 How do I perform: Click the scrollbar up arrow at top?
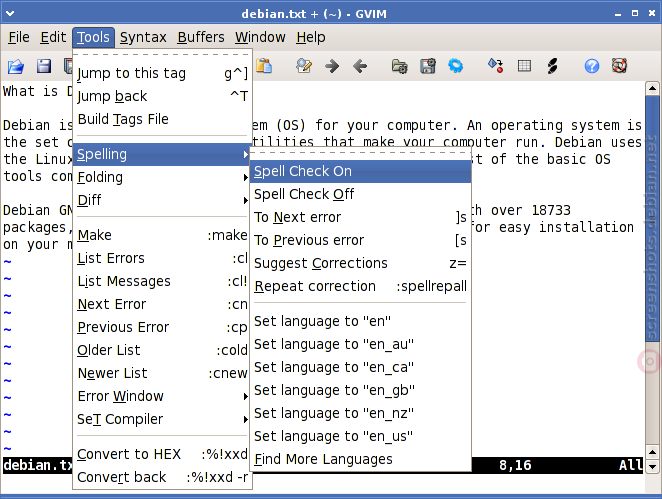click(652, 89)
